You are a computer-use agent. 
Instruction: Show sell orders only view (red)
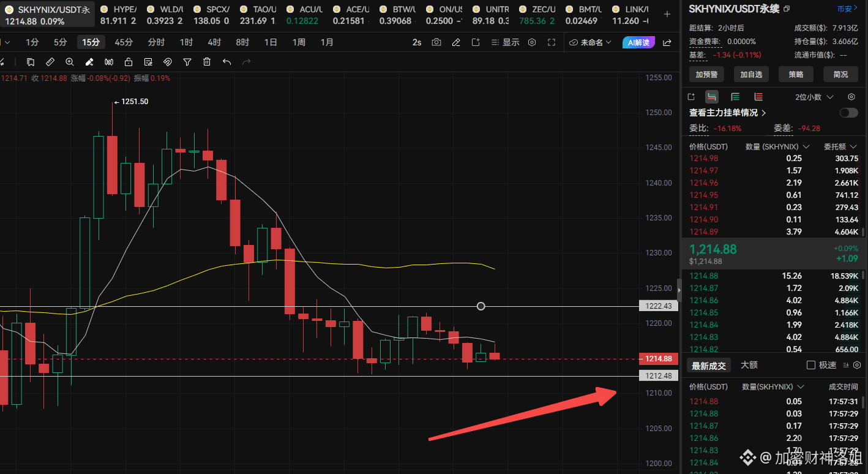click(x=758, y=97)
